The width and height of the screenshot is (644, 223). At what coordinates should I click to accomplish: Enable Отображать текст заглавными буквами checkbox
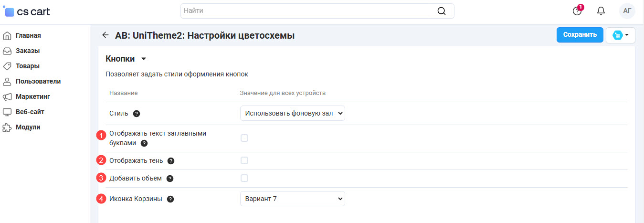[x=244, y=138]
